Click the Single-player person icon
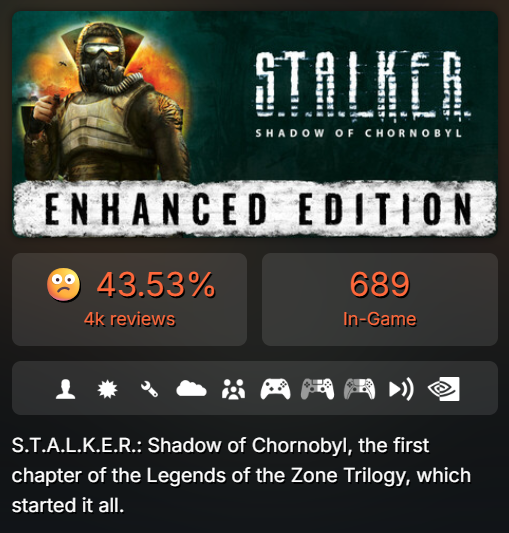 (x=65, y=389)
